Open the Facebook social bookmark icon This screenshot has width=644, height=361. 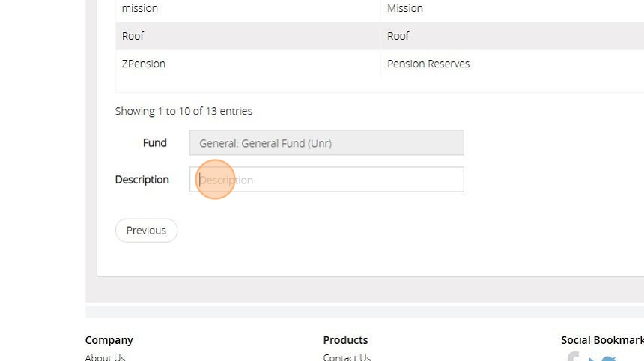coord(574,357)
